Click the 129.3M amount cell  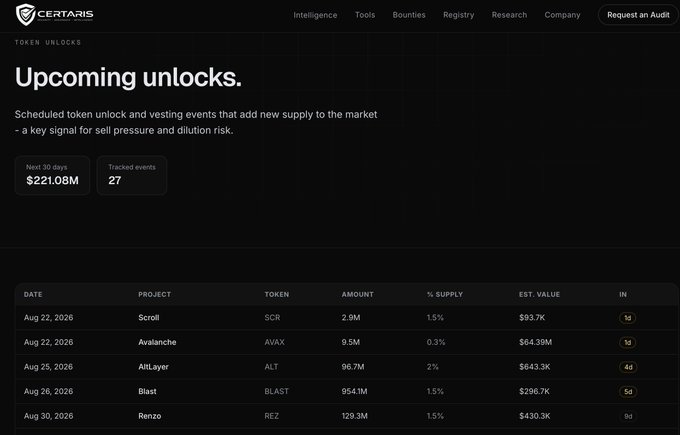[x=354, y=416]
